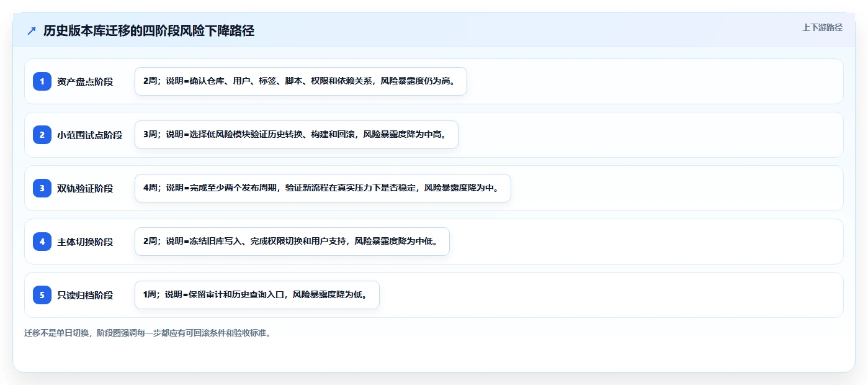The image size is (868, 385).
Task: Click step number badge 3
Action: (42, 188)
